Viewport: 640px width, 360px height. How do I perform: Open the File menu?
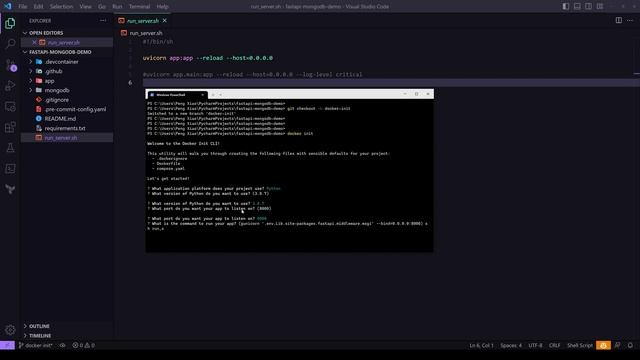23,7
